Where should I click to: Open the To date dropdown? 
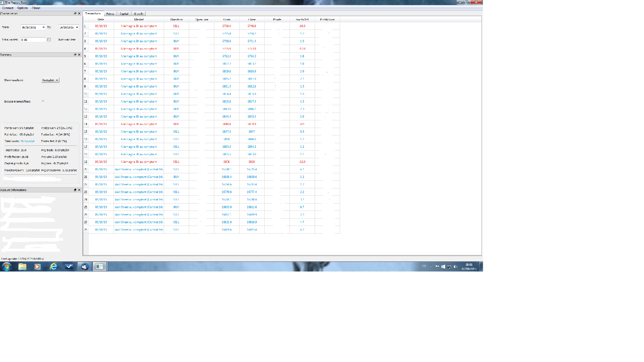(x=77, y=27)
